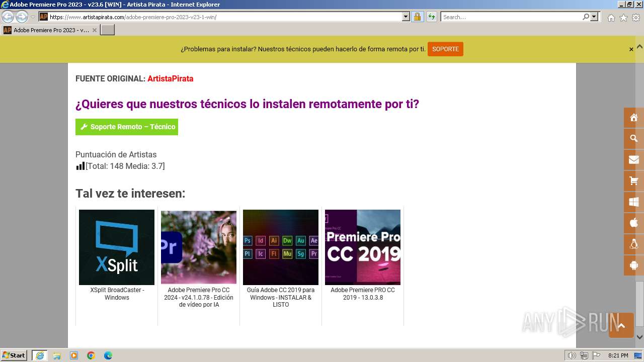Click the home icon in right sidebar

[x=633, y=118]
